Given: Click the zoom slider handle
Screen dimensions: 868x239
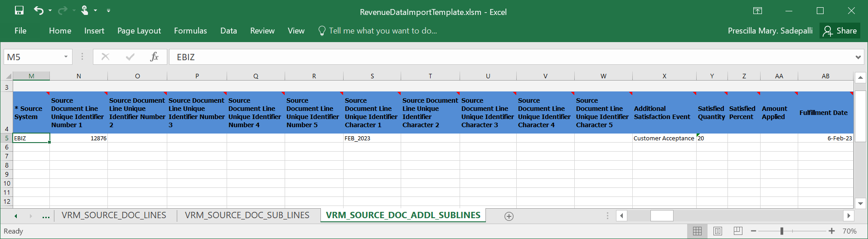Looking at the screenshot, I should pyautogui.click(x=782, y=231).
